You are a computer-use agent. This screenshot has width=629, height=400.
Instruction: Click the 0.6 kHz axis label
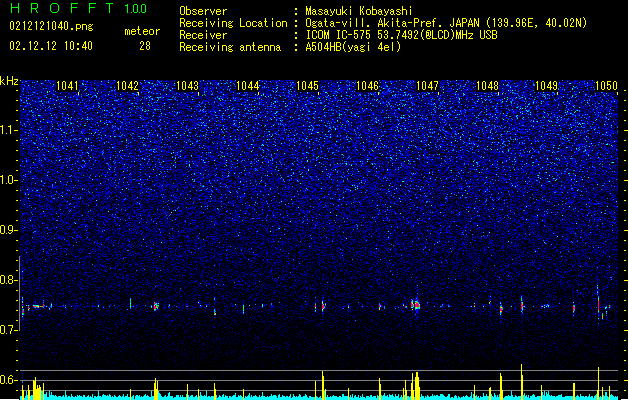tap(9, 380)
